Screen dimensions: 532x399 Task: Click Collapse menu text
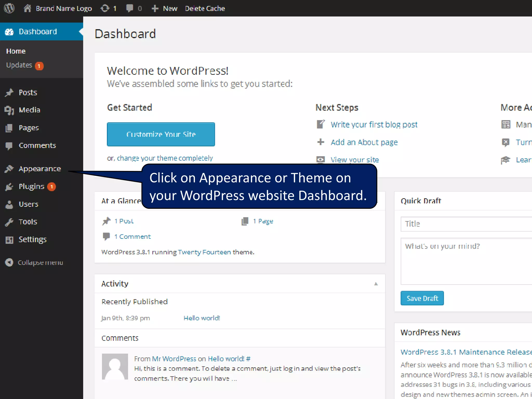coord(41,263)
